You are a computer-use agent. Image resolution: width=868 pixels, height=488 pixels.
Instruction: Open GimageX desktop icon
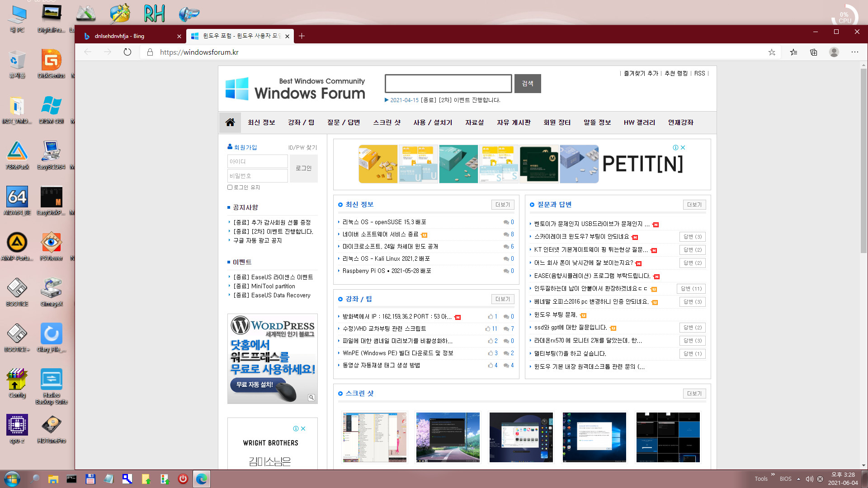[x=51, y=292]
